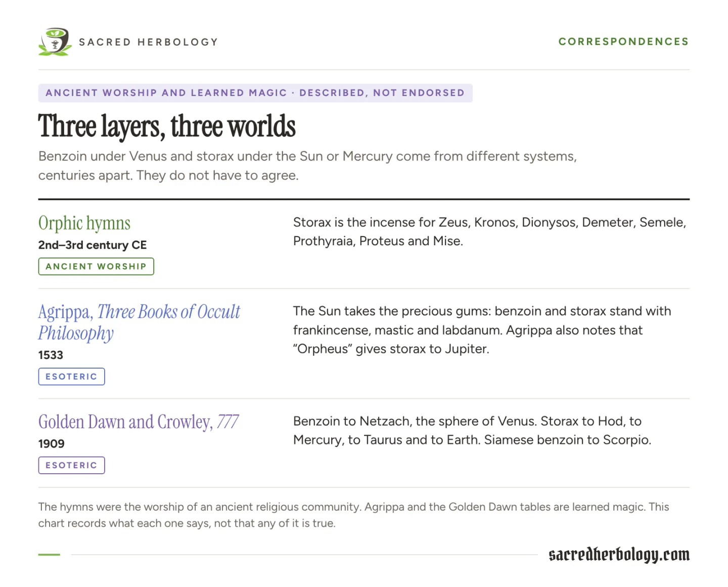Image resolution: width=728 pixels, height=587 pixels.
Task: Click the "Ancient worship and learned magic" banner tag
Action: tap(255, 93)
